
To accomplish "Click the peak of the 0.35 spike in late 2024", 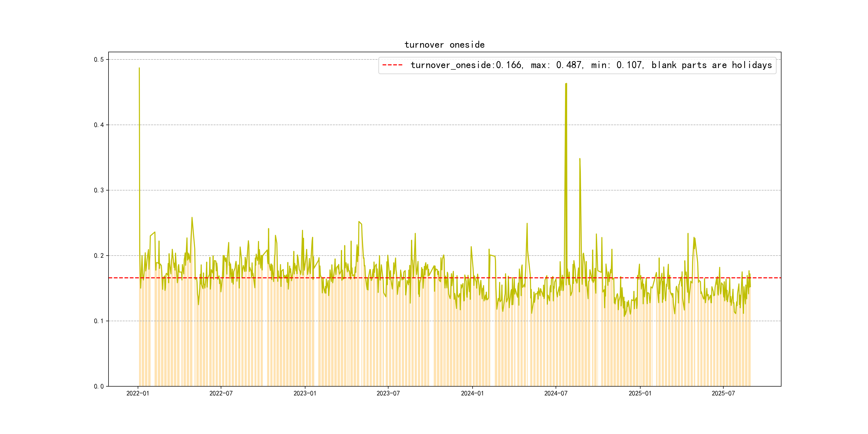I will click(579, 159).
